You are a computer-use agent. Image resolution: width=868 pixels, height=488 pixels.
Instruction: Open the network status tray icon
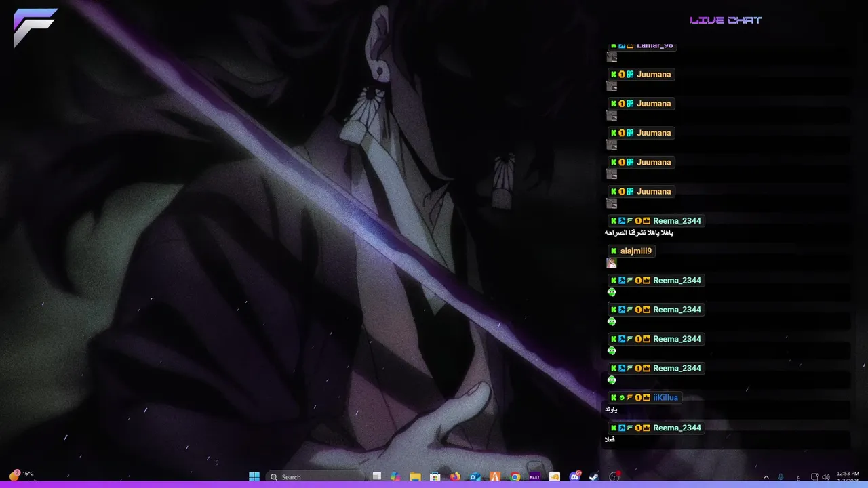click(815, 477)
